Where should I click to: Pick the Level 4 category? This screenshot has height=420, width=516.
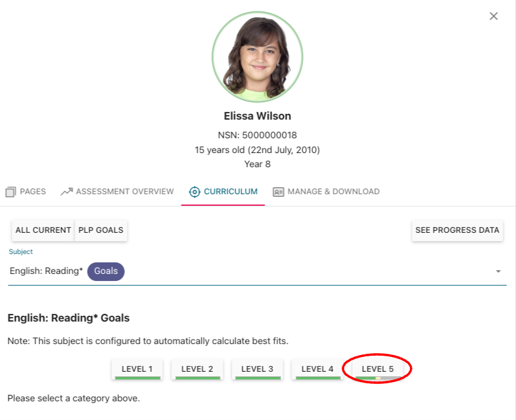[x=317, y=369]
